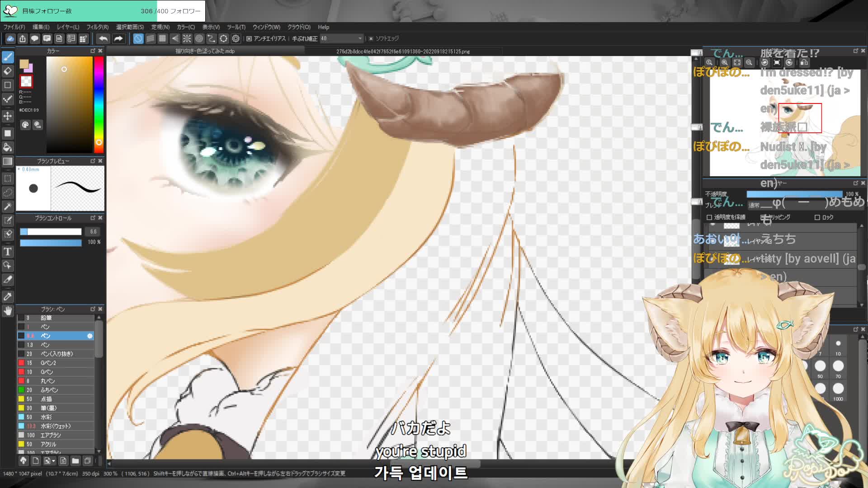Enable concentric circle snap
Image resolution: width=868 pixels, height=488 pixels.
click(x=199, y=38)
